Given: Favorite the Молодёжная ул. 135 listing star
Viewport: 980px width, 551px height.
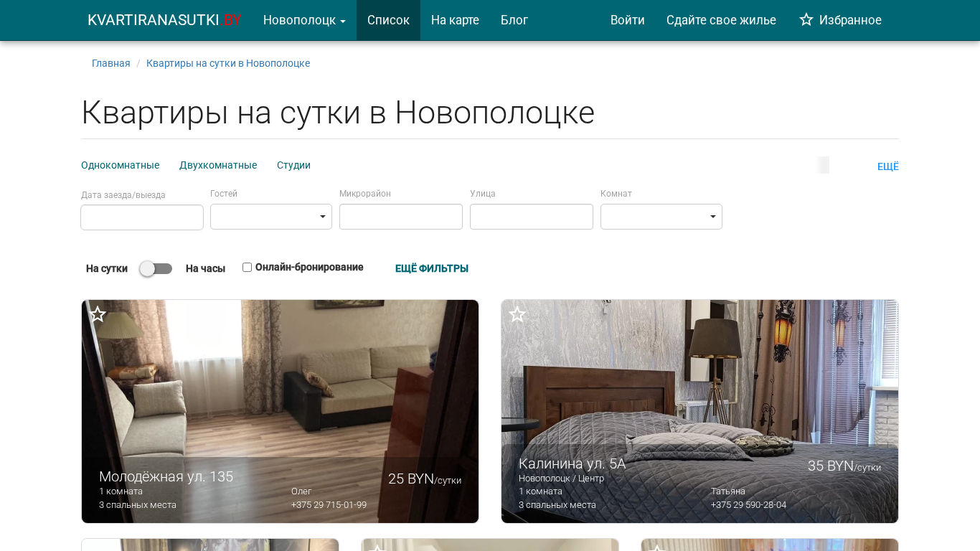Looking at the screenshot, I should click(x=98, y=314).
